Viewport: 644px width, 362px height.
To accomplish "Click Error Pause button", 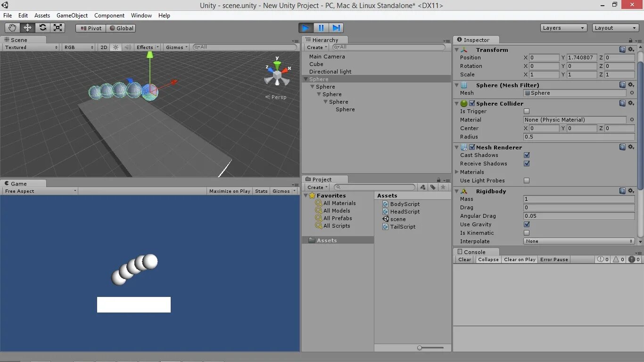I will [554, 259].
